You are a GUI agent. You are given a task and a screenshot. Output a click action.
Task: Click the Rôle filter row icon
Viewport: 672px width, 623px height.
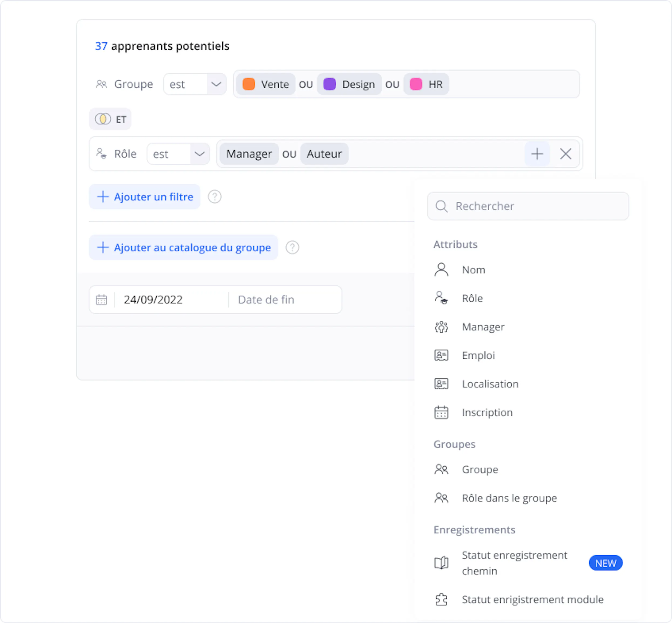tap(102, 153)
